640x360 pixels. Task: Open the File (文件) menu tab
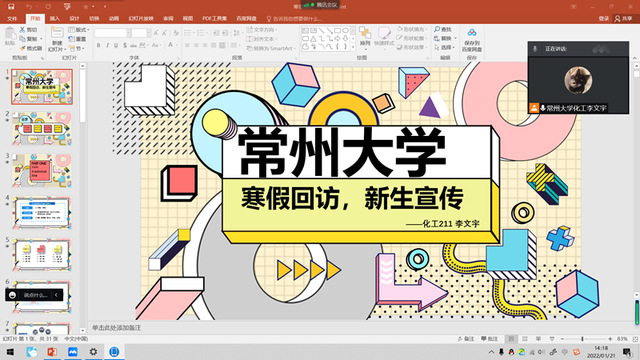(x=12, y=18)
